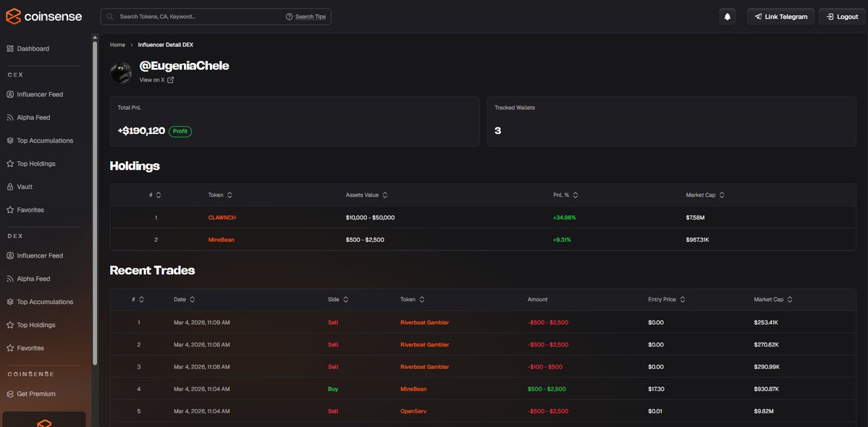The height and width of the screenshot is (427, 868).
Task: Open MineBean token in trade row 4
Action: pyautogui.click(x=413, y=389)
